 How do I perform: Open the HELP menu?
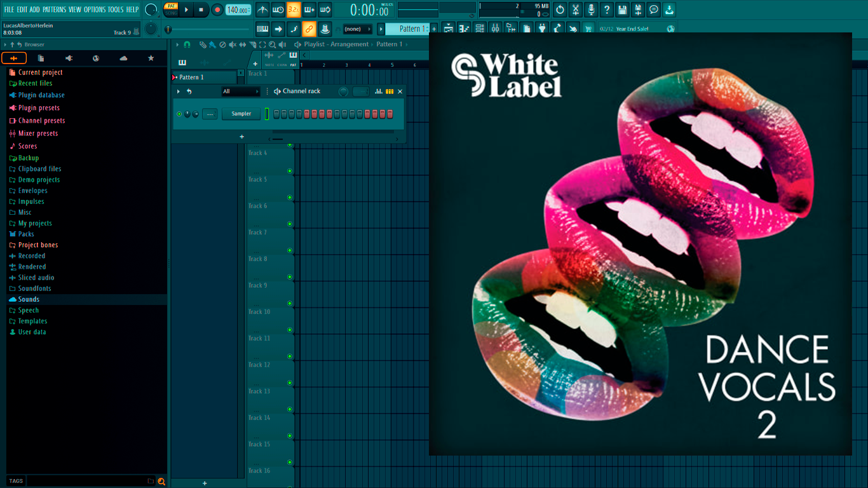132,10
